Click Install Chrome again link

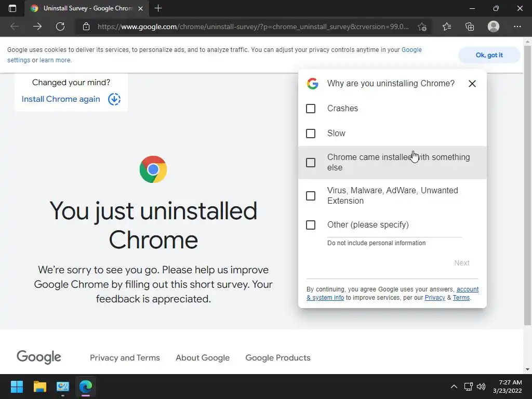(x=61, y=99)
